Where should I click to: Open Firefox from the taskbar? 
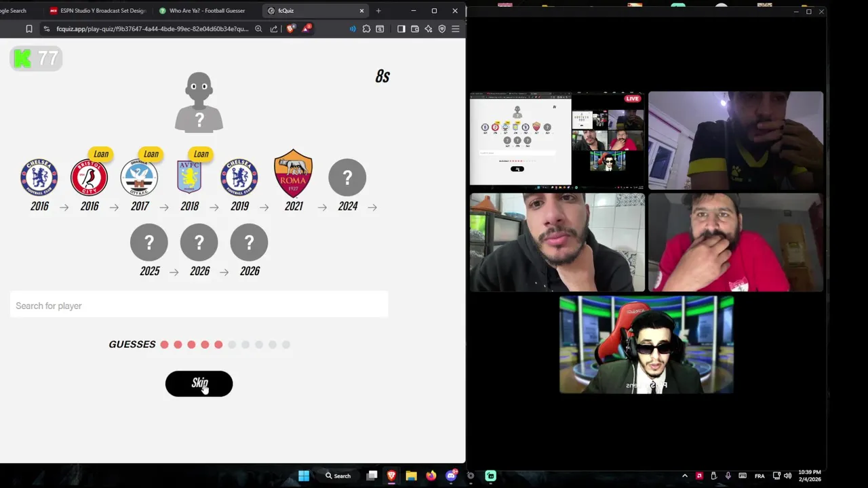coord(431,476)
